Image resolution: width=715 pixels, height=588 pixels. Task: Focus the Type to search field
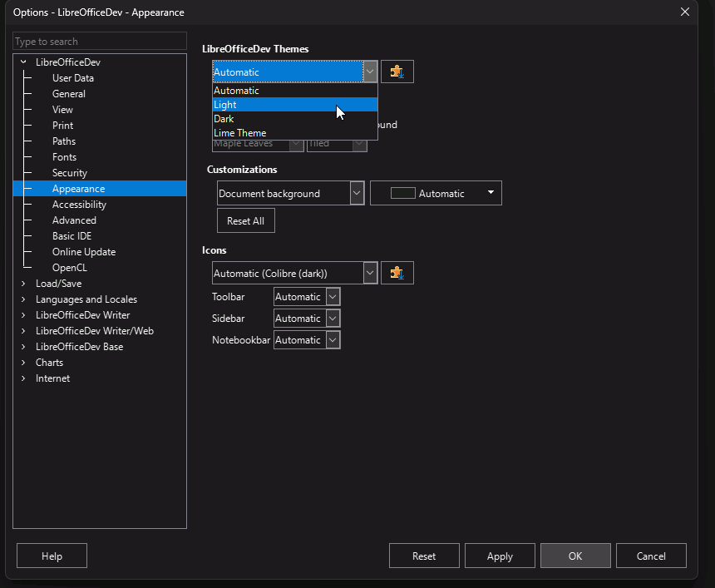coord(100,41)
